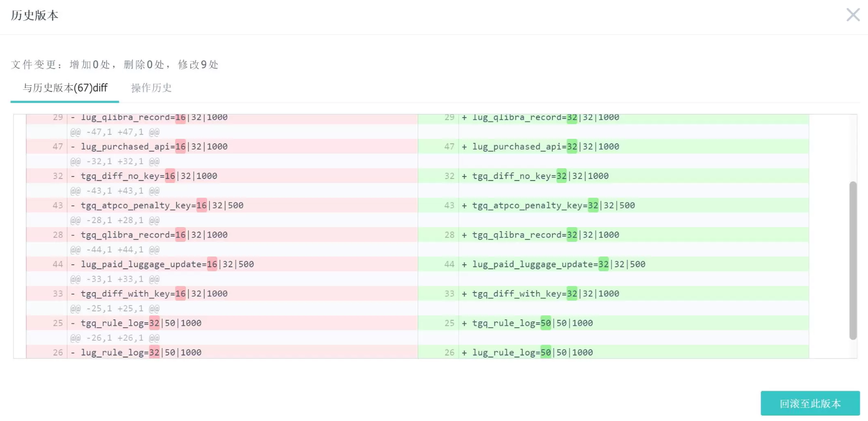
Task: Click the added line lug_qlibra_record=32|32|1000
Action: (613, 119)
